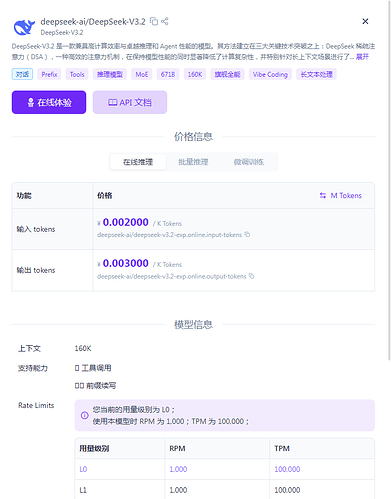Click the 160K tag
The image size is (391, 499).
pyautogui.click(x=195, y=74)
